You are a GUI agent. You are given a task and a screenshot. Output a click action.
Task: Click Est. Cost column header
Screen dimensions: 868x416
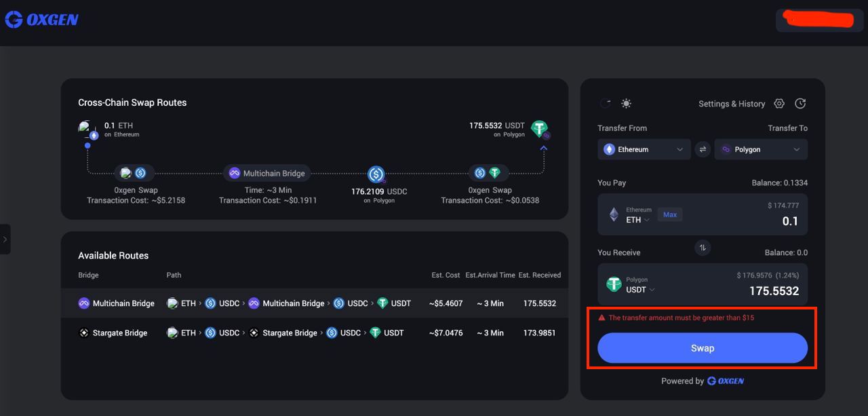446,275
